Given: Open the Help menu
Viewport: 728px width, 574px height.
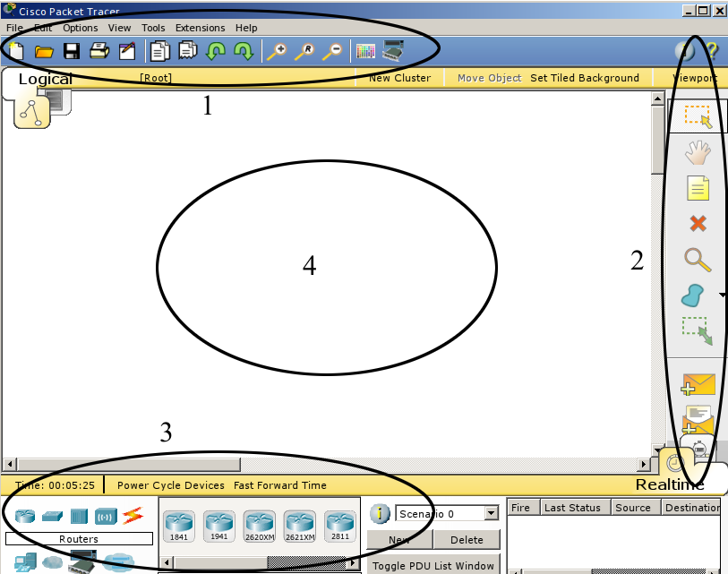Looking at the screenshot, I should point(246,28).
